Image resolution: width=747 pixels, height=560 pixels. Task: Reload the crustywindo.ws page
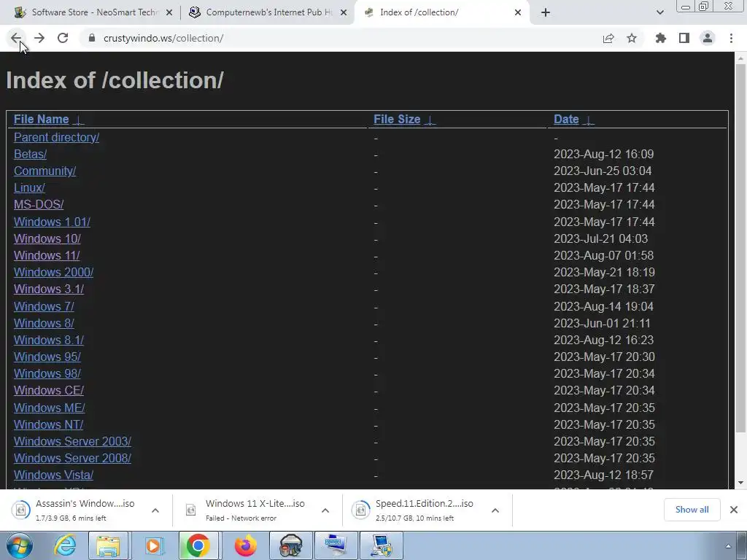(x=63, y=38)
